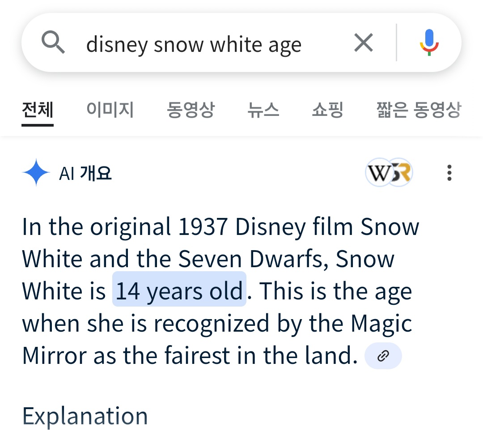Switch to the 쇼핑 tab

tap(327, 110)
